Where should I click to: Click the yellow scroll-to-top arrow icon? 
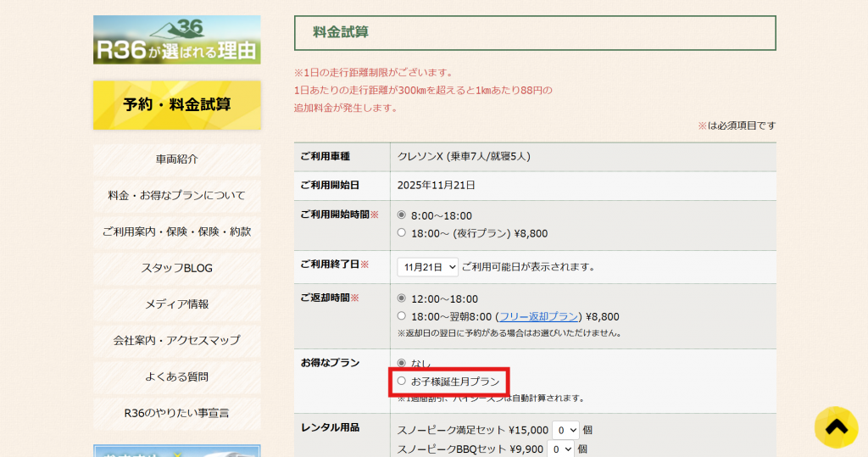(x=836, y=427)
